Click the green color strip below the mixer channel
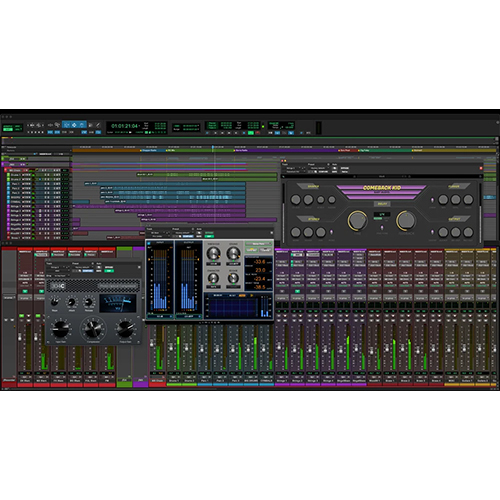 point(124,384)
